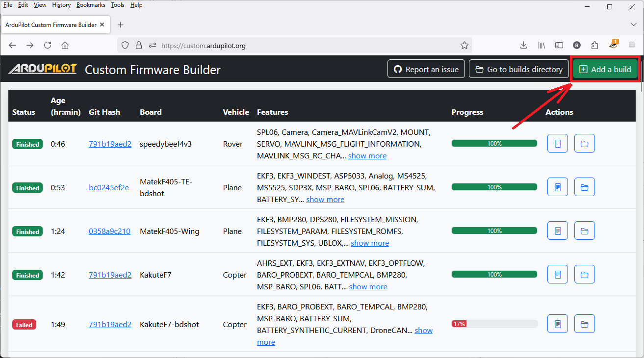Open folder icon for KakuteF7 build

click(584, 275)
